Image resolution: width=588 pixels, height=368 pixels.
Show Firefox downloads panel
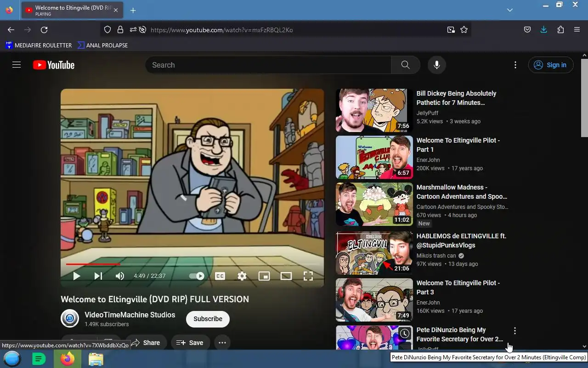[x=544, y=30]
